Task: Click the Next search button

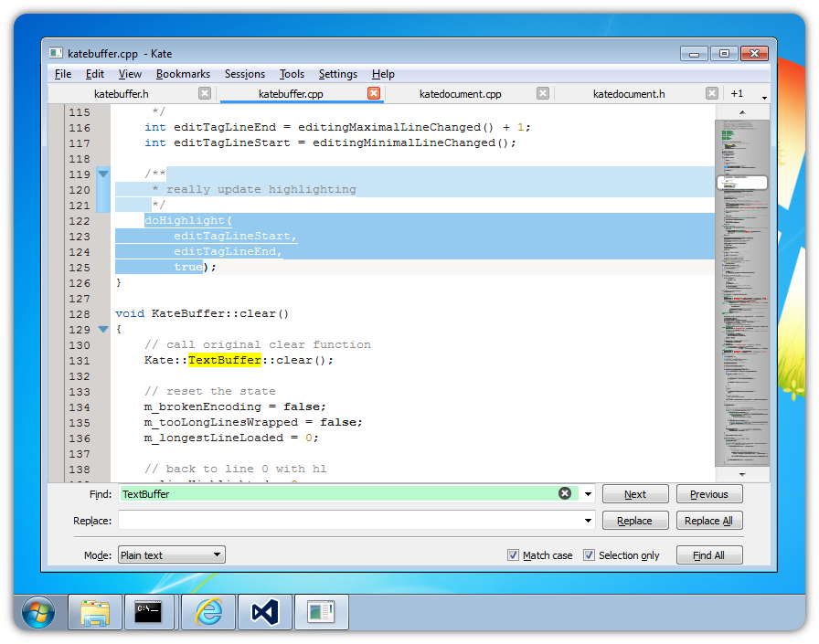Action: 635,493
